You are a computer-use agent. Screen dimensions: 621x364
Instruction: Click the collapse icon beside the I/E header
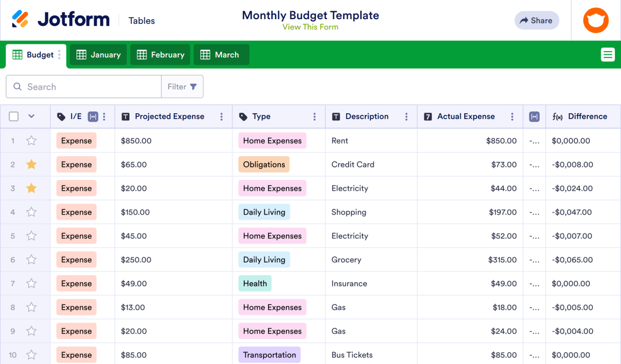point(93,116)
